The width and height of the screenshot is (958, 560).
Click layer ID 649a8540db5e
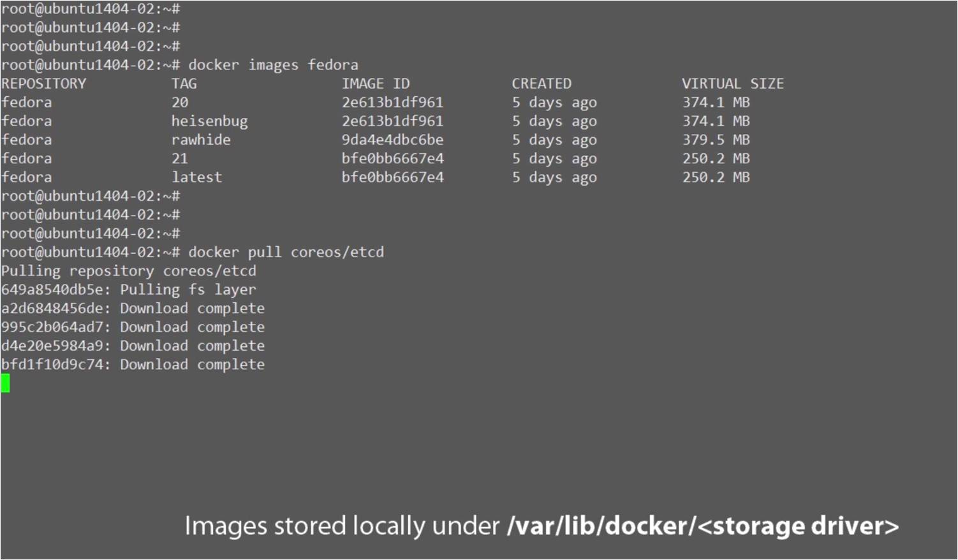point(54,290)
